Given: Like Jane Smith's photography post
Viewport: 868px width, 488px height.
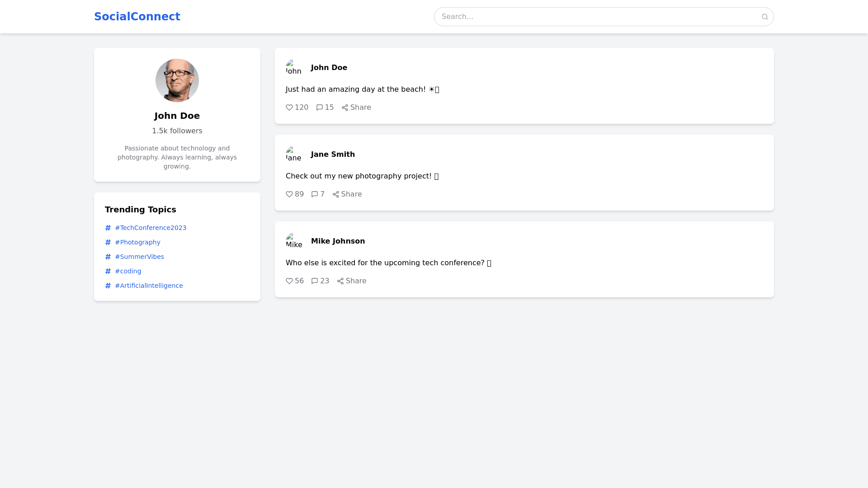Looking at the screenshot, I should click(x=294, y=194).
